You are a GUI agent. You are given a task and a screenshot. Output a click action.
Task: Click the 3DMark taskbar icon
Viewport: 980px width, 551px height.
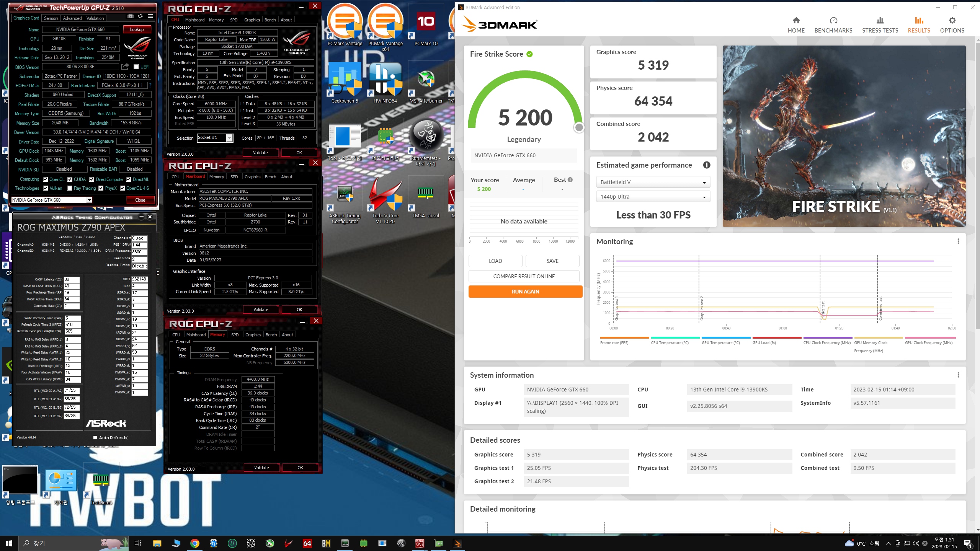[x=457, y=543]
